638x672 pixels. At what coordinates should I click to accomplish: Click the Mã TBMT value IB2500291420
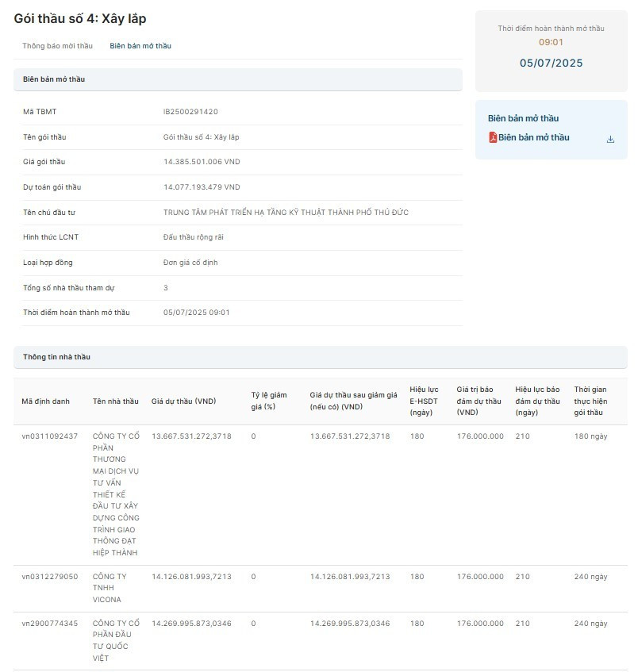190,112
